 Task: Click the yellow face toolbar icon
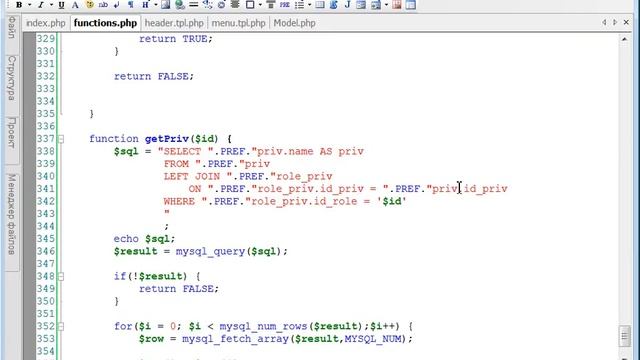point(90,5)
